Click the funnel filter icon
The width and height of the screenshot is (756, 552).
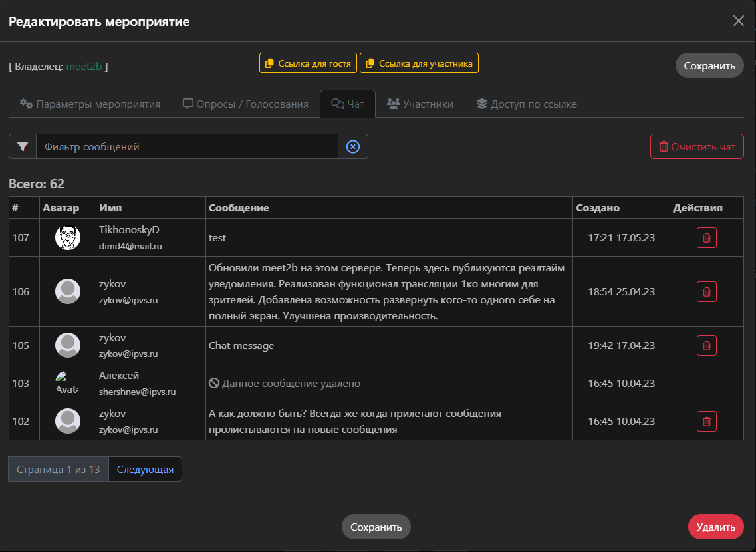click(x=23, y=146)
